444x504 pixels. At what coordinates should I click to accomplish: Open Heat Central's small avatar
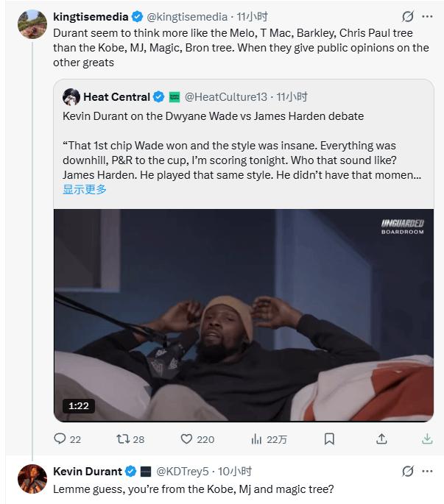[x=71, y=96]
